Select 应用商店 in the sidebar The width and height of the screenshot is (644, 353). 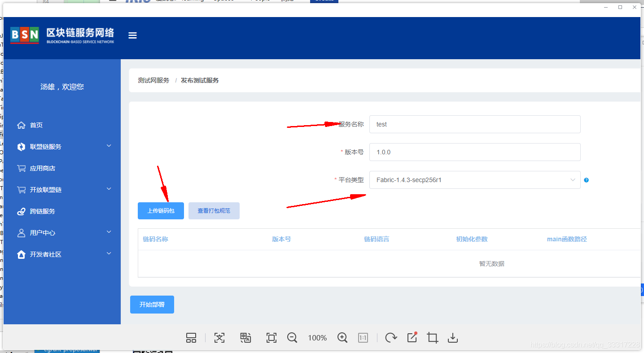[x=43, y=168]
